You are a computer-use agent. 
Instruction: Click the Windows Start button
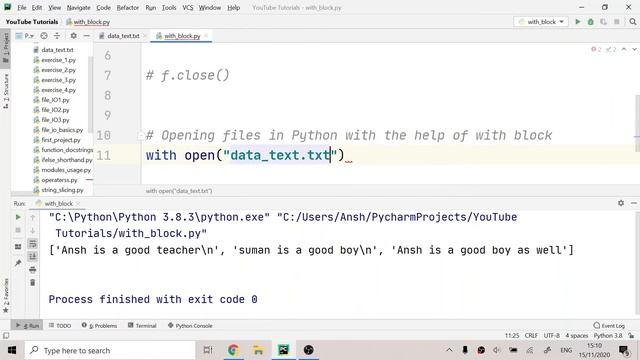[12, 350]
